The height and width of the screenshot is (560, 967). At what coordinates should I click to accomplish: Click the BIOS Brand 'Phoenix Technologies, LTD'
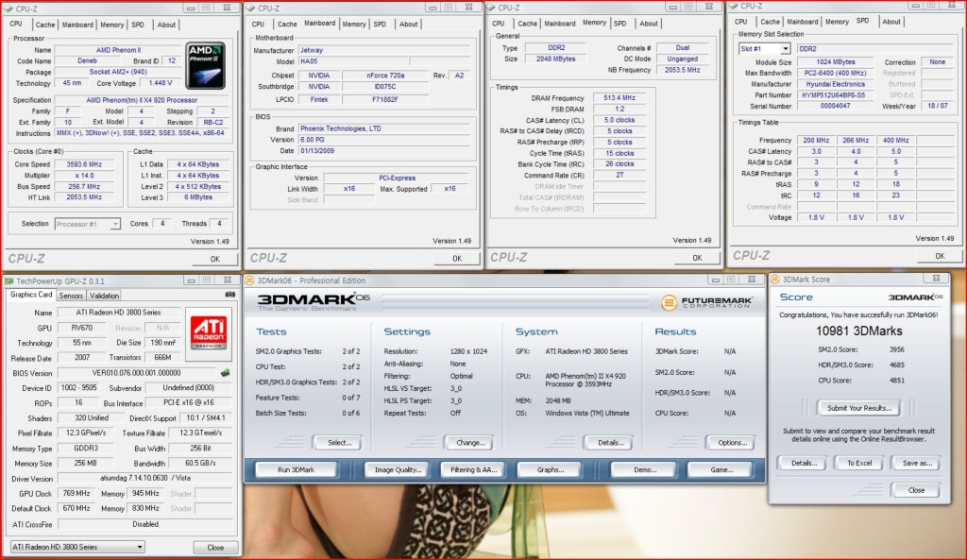click(385, 128)
